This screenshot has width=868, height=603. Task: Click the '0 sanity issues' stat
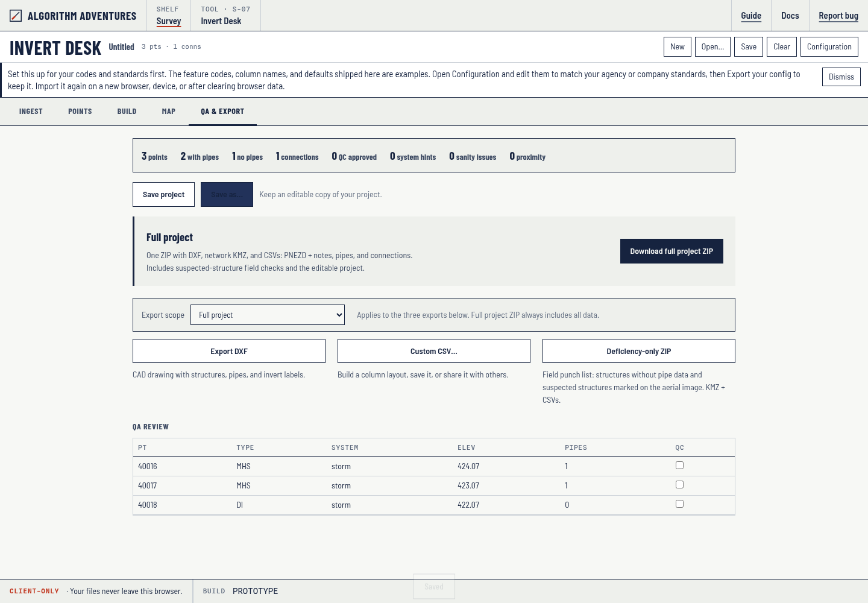click(x=473, y=156)
